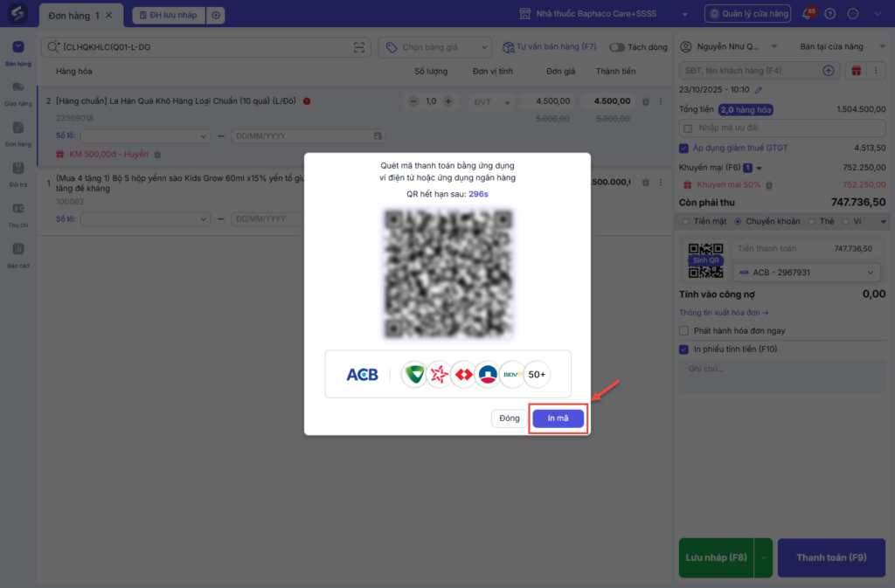Click the Nhập mã ưu đãi field
This screenshot has height=588, width=895.
[782, 128]
